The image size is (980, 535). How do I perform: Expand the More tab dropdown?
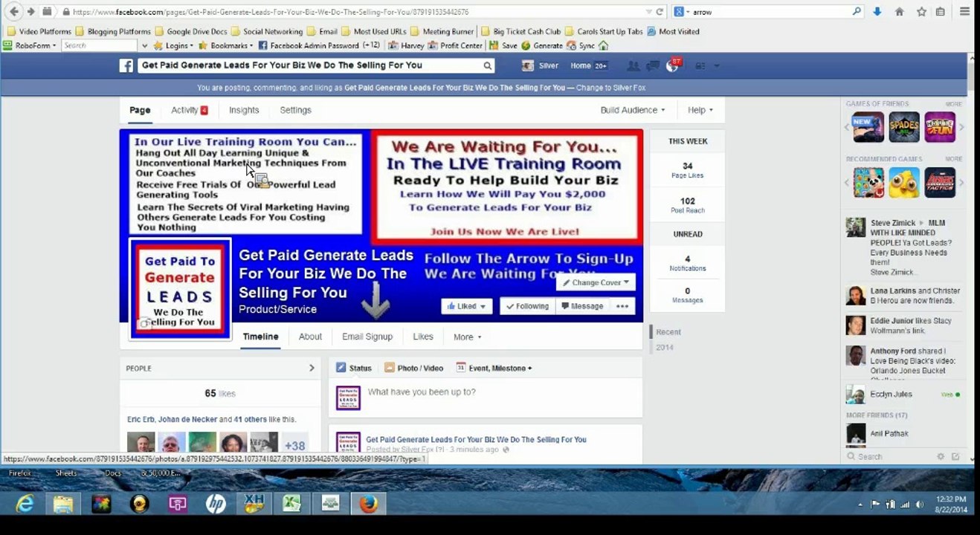click(468, 337)
